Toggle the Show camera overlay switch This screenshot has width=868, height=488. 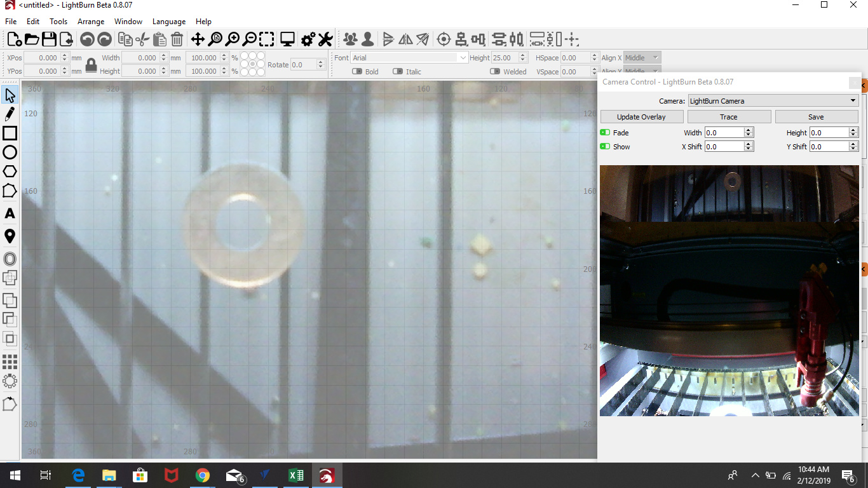point(605,147)
